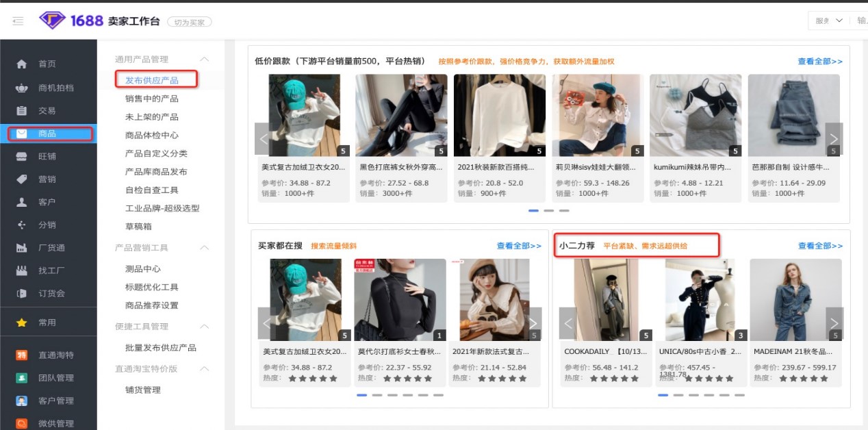Open 查看全部 link for 小二力荐

coord(819,246)
